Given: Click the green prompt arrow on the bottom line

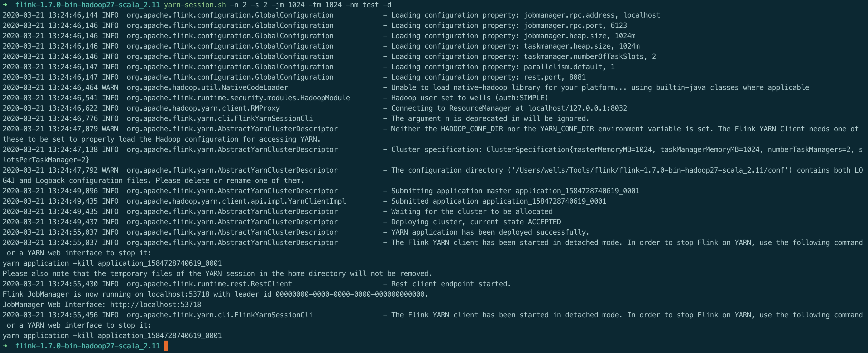Looking at the screenshot, I should [x=5, y=346].
